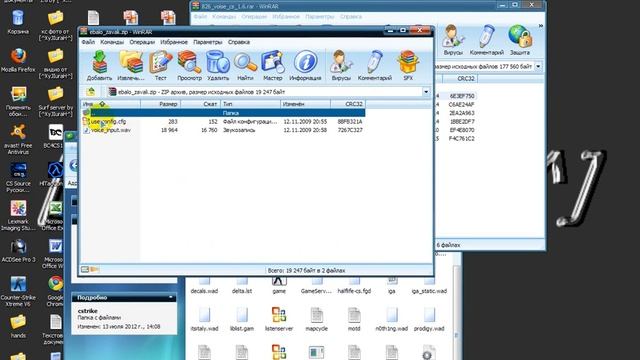Select delta.lst file in folder window

point(242,285)
